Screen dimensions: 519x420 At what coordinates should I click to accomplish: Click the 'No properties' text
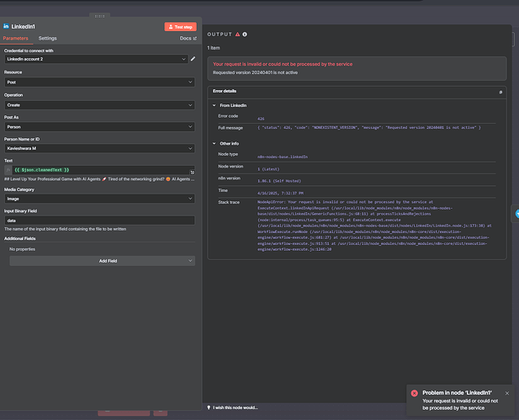[x=22, y=249]
